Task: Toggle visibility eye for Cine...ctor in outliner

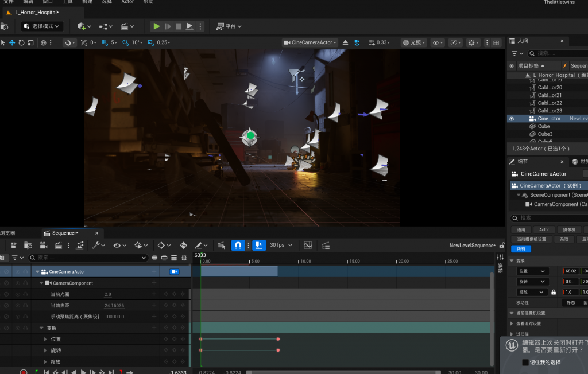Action: coord(512,118)
